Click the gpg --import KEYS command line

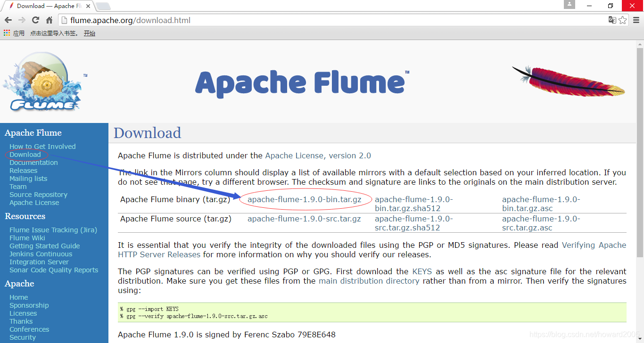(x=149, y=309)
